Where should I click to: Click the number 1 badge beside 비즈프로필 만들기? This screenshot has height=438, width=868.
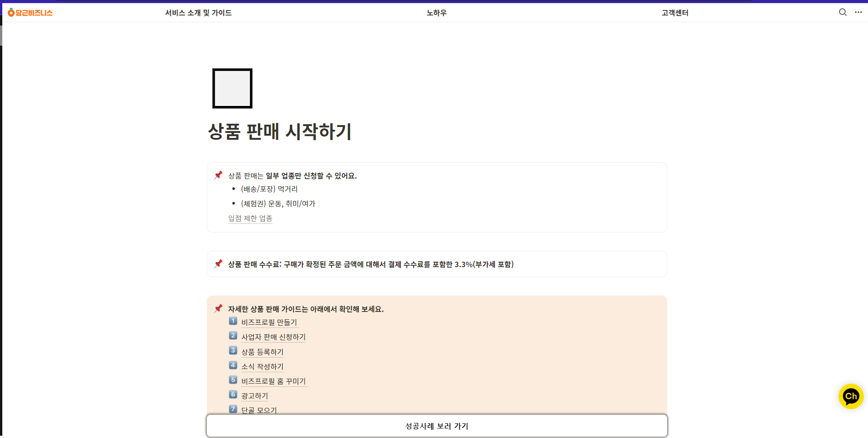click(233, 321)
